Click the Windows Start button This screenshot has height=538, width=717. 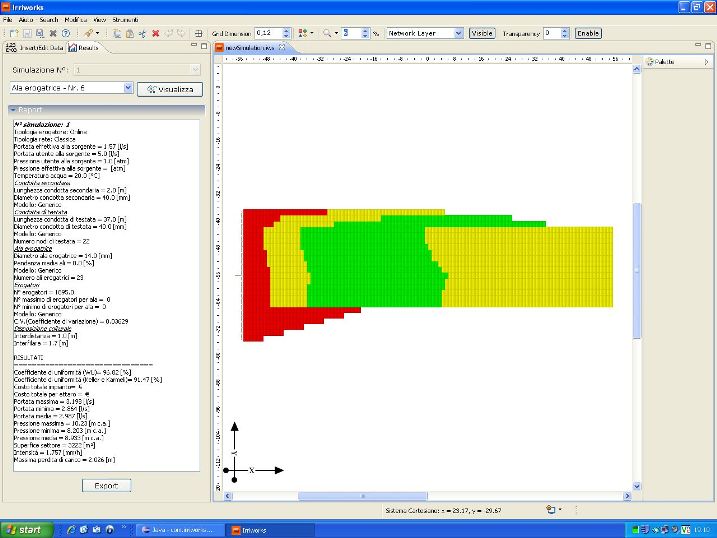(23, 529)
